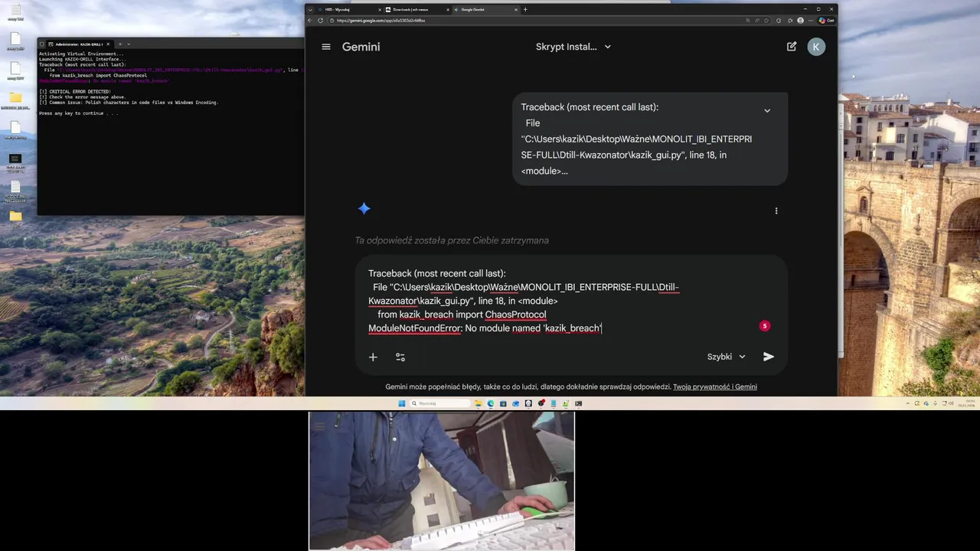Click "Press any key to continue" line
The height and width of the screenshot is (551, 980).
79,113
